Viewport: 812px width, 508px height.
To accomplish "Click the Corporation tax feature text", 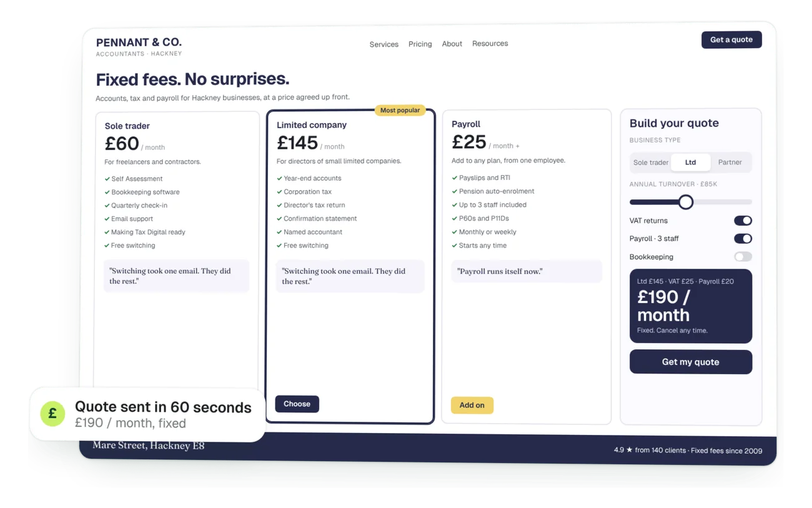I will tap(307, 192).
